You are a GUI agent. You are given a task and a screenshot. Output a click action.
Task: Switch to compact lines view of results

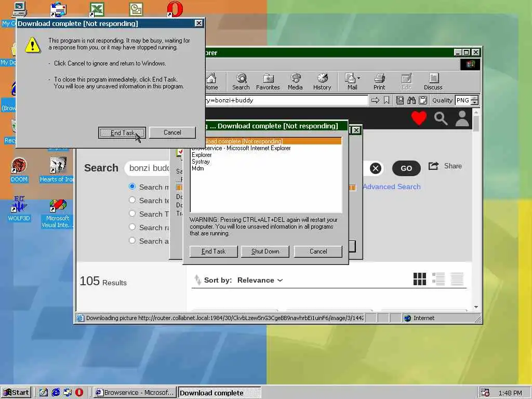[457, 279]
